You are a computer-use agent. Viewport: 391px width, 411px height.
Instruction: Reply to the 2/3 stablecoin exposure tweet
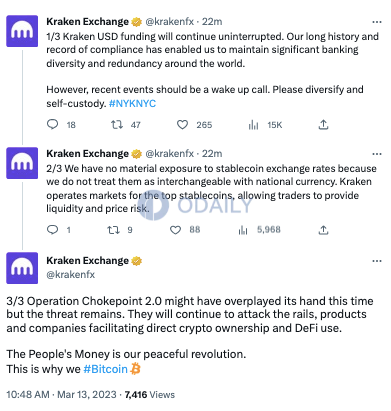52,230
